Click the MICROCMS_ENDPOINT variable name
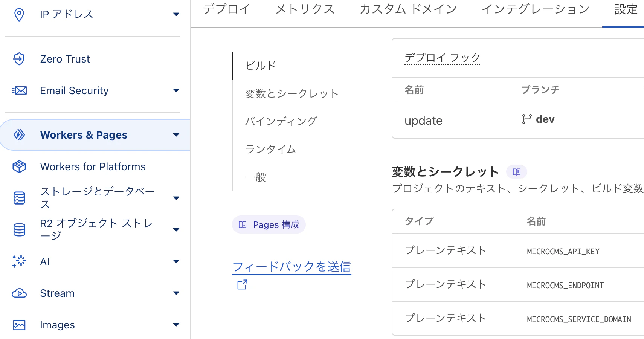Viewport: 644px width, 339px height. point(565,285)
